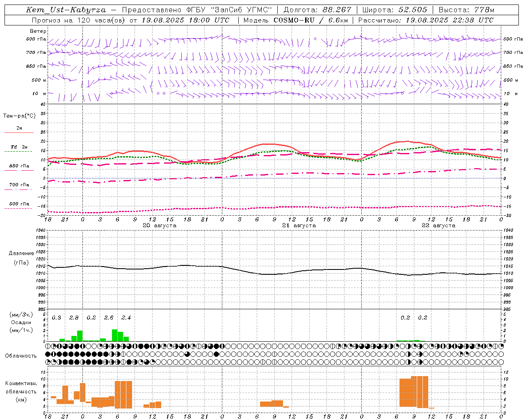Click the Давление pressure panel label

click(x=21, y=253)
